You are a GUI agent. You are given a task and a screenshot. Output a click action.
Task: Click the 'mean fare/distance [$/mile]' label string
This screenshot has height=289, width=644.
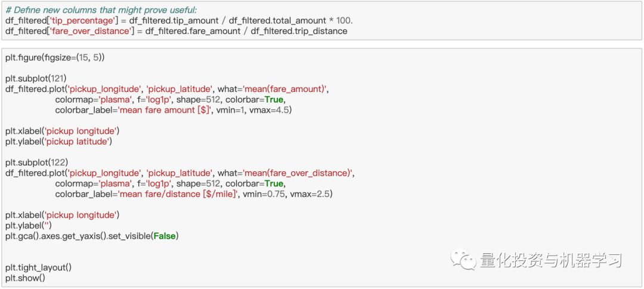(178, 194)
